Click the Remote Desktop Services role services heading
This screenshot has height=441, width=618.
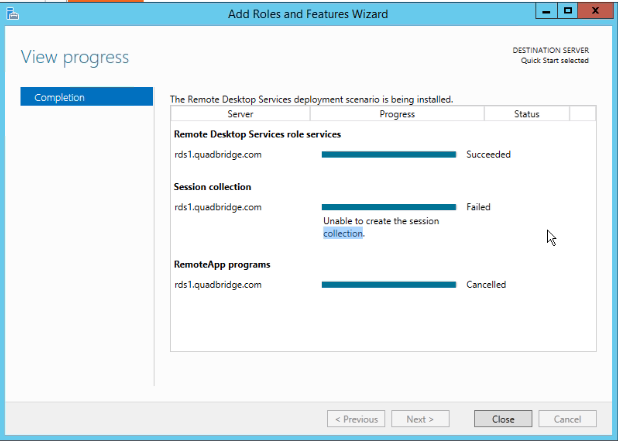coord(257,134)
